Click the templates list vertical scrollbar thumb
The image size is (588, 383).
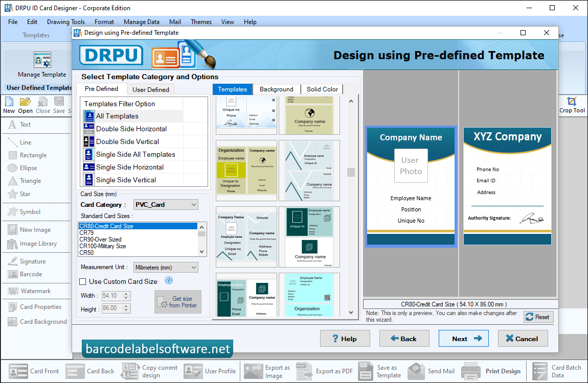point(351,172)
